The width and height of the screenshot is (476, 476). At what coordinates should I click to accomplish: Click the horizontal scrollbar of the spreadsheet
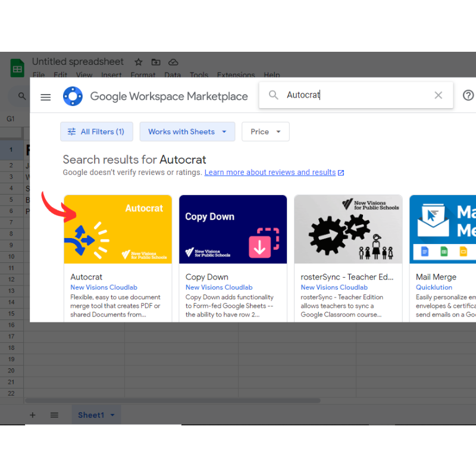pos(173,400)
